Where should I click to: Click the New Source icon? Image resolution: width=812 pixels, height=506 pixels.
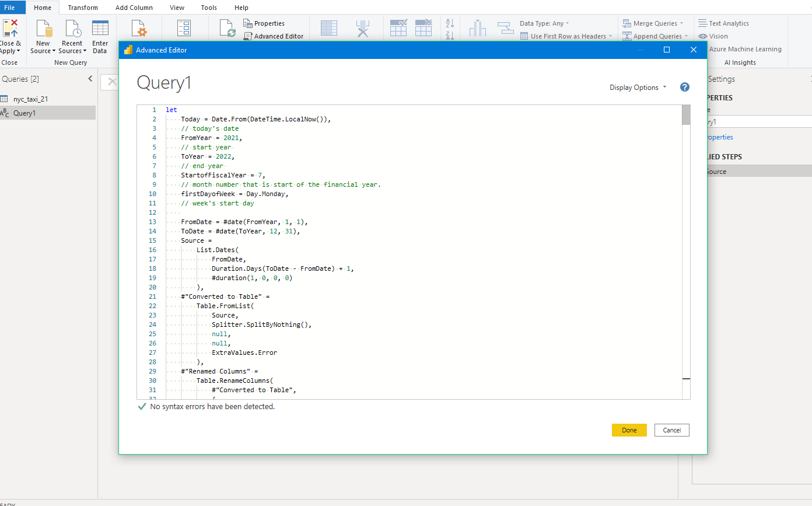coord(44,28)
